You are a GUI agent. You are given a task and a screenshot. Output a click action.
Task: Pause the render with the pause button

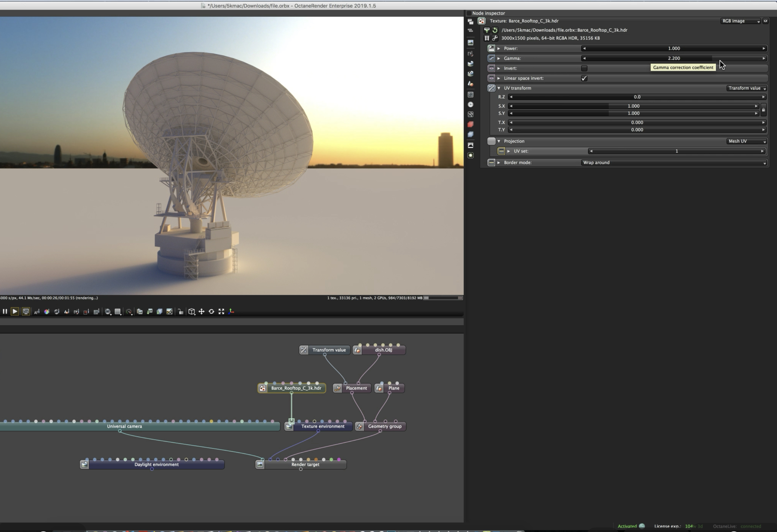click(x=5, y=312)
